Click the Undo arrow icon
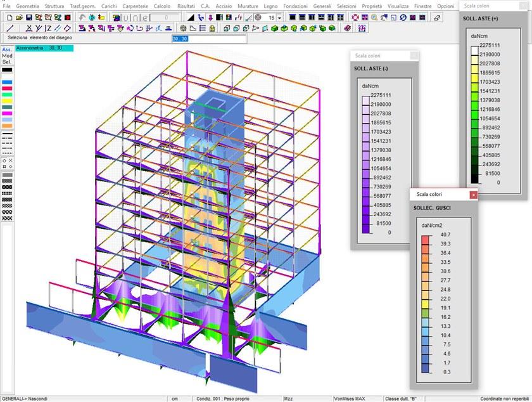Viewport: 532px width, 402px height. [x=82, y=18]
